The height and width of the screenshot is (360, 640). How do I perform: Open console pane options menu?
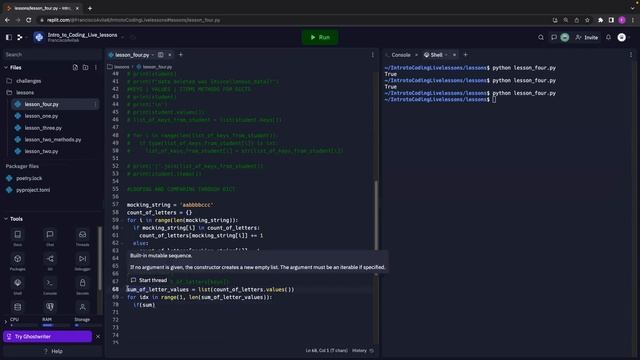631,55
